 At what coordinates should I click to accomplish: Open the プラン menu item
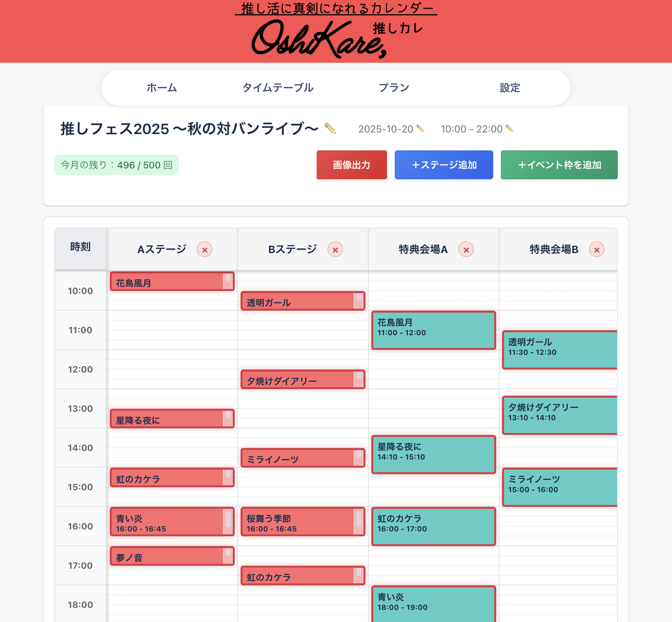click(394, 88)
